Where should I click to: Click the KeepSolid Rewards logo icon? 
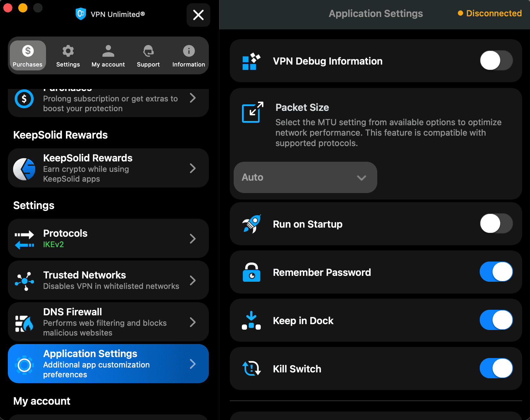click(24, 169)
